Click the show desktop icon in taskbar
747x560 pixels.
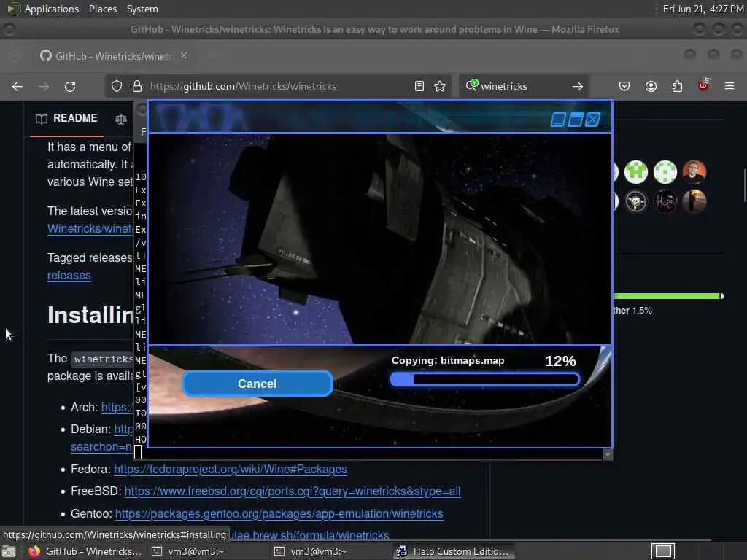(9, 552)
